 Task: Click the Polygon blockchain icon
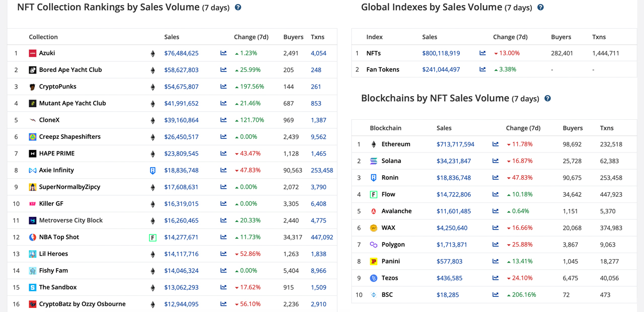[x=373, y=245]
